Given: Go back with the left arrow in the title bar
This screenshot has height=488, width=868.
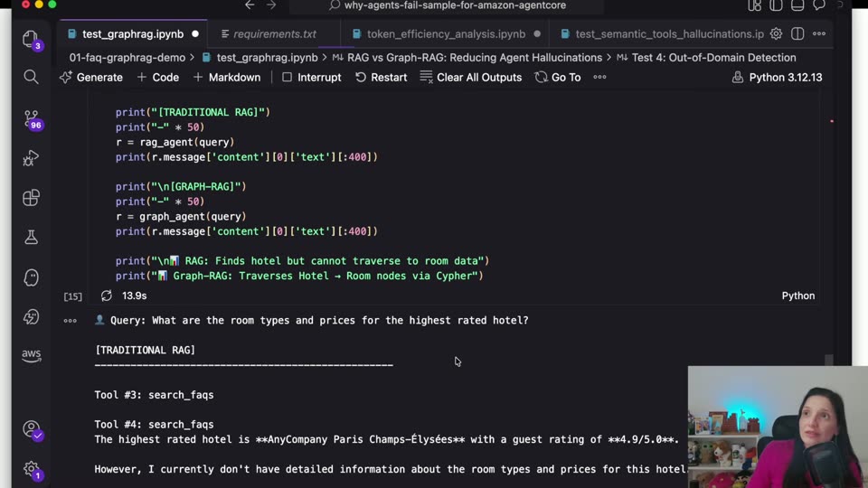Looking at the screenshot, I should pyautogui.click(x=250, y=5).
